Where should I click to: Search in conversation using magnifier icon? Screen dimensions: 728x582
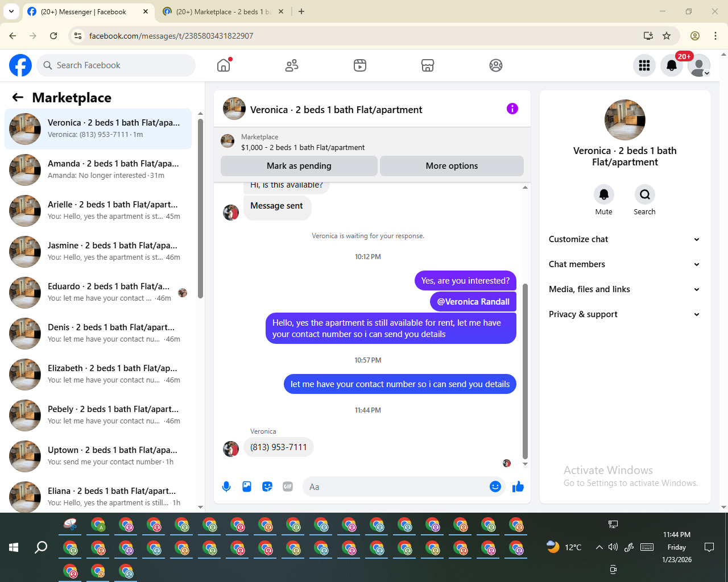click(645, 194)
